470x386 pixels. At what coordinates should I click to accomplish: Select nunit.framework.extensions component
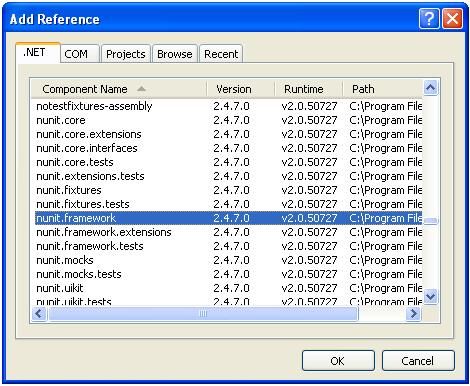coord(229,232)
